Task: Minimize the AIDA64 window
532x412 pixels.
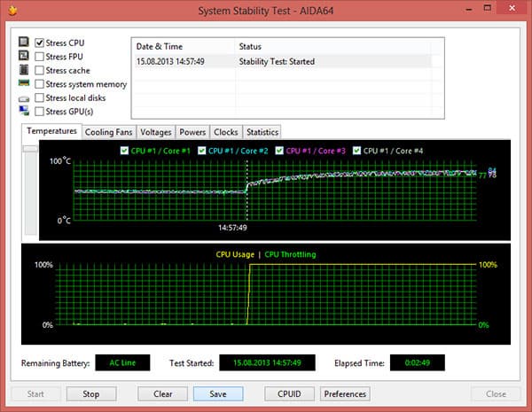Action: [469, 9]
